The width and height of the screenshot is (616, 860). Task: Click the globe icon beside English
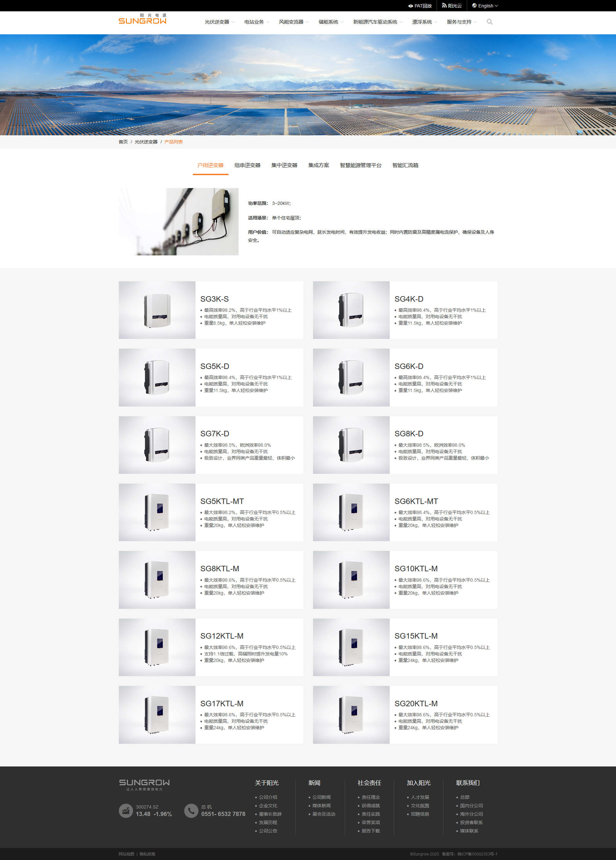pyautogui.click(x=474, y=6)
